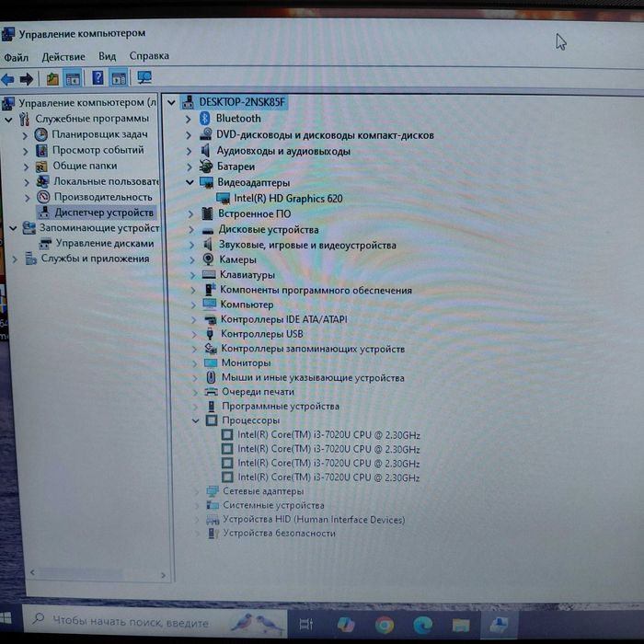Click the Сетевые адаптеры network icon
Viewport: 644px width, 644px height.
pos(213,490)
